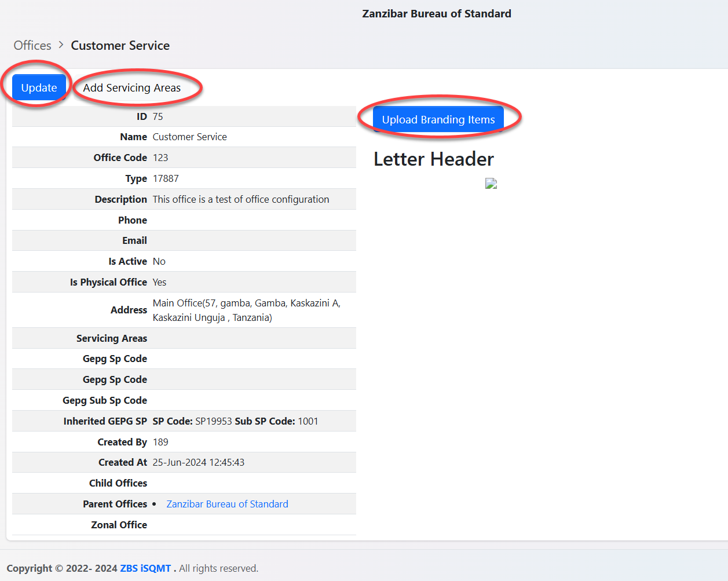Click the Created By value 189
Image resolution: width=728 pixels, height=581 pixels.
[x=160, y=442]
